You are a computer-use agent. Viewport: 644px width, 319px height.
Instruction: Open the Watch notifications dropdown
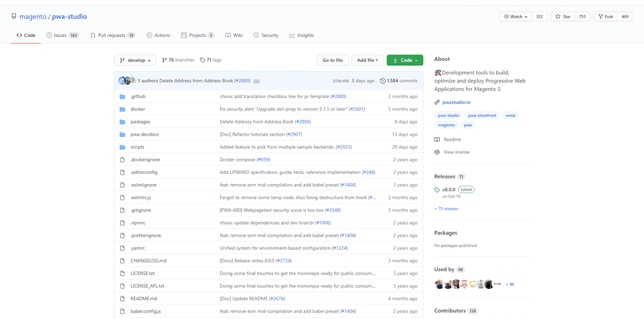click(x=516, y=16)
